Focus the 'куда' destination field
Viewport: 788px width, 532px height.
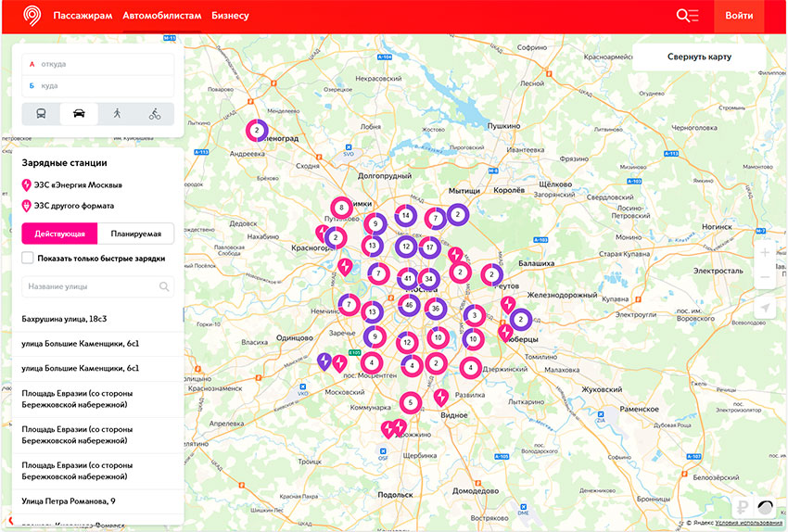[x=98, y=86]
